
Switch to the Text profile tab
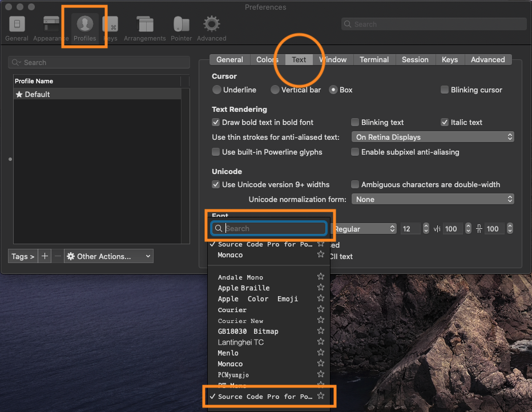pos(299,59)
